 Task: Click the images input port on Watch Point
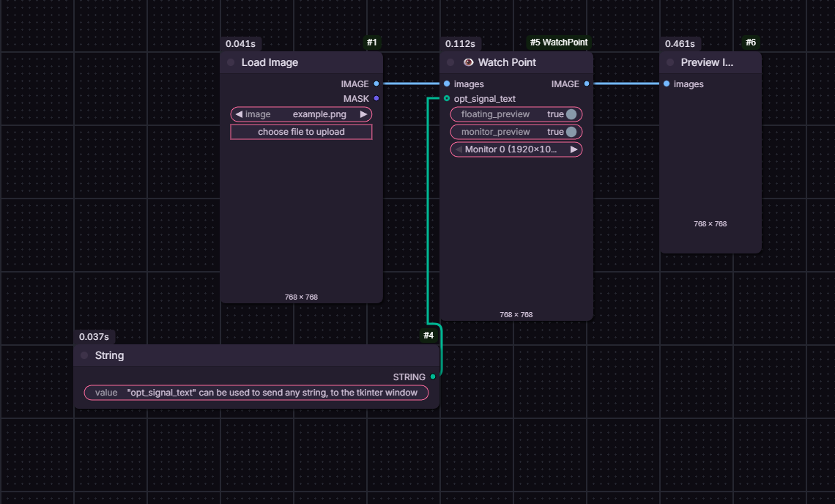[x=447, y=84]
